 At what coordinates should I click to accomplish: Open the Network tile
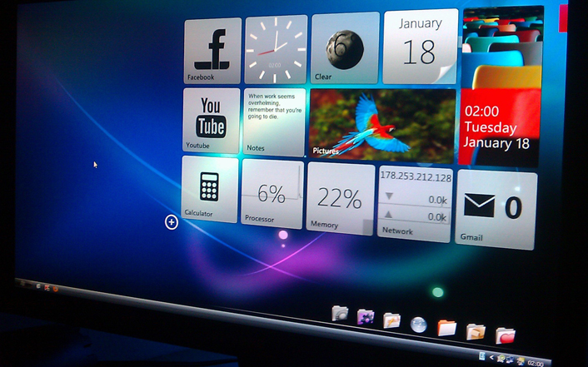point(415,205)
